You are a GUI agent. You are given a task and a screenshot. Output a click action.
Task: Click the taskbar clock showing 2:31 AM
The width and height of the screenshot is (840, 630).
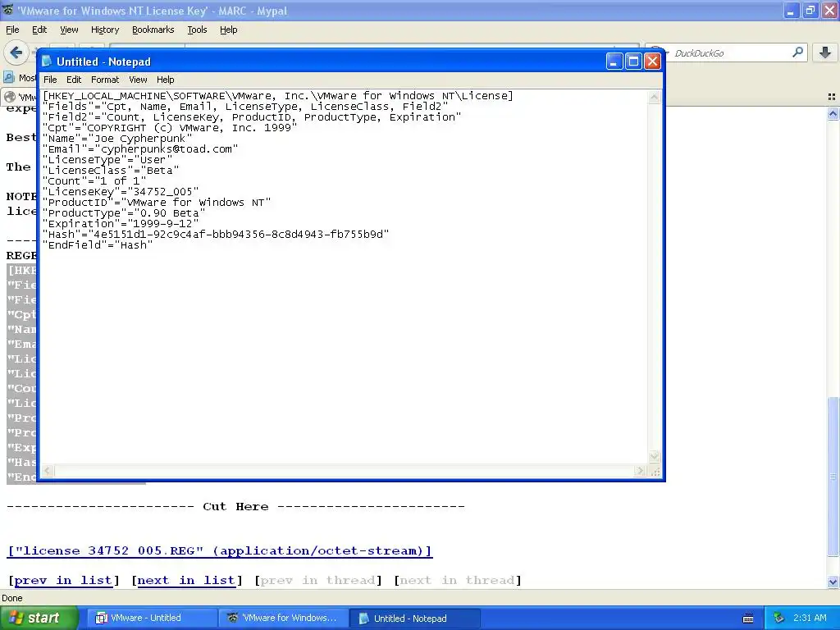tap(810, 618)
